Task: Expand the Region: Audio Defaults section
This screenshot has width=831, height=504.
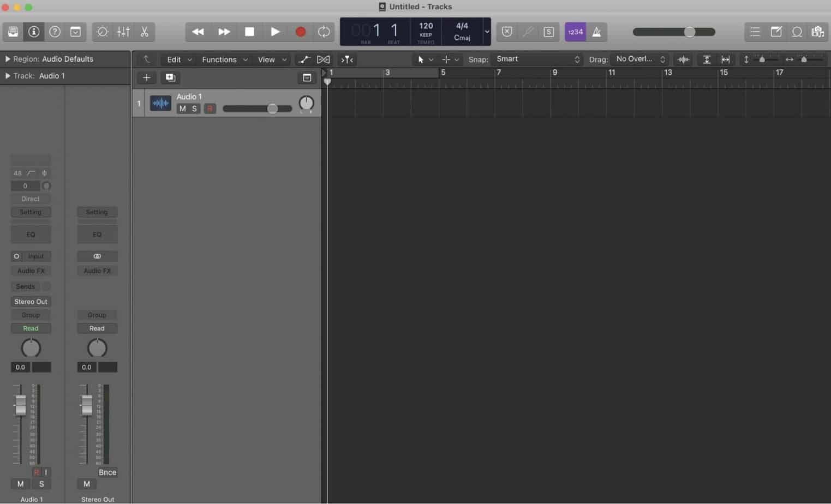Action: click(x=8, y=59)
